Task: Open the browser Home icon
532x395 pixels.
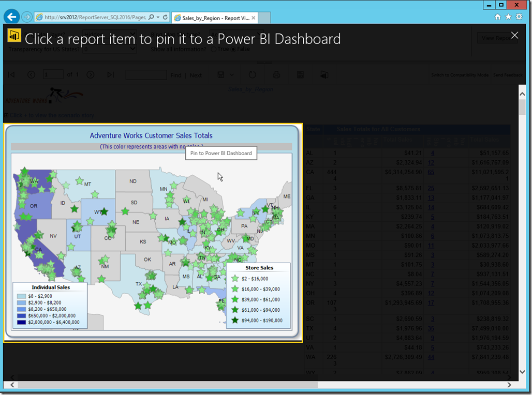Action: point(497,17)
